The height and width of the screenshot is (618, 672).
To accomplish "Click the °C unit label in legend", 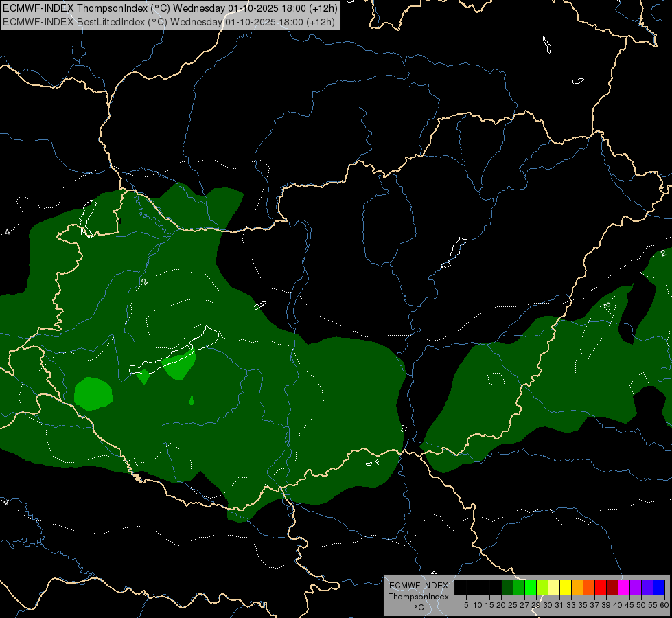I will click(x=419, y=608).
